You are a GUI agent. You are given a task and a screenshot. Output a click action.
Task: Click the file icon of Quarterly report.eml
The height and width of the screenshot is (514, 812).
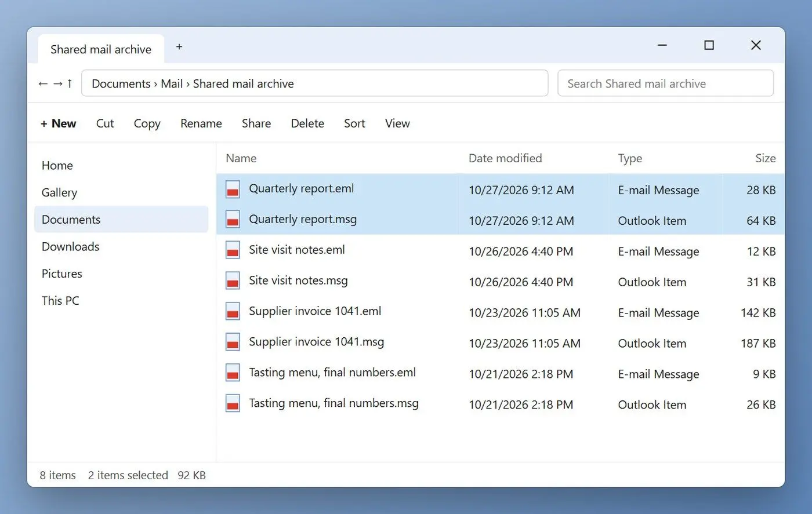point(233,189)
